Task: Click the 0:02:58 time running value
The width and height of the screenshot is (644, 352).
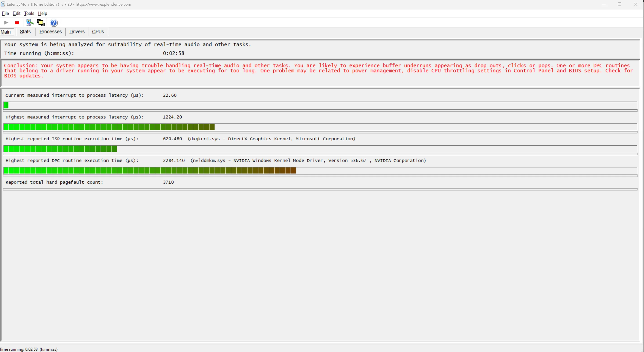Action: [173, 53]
